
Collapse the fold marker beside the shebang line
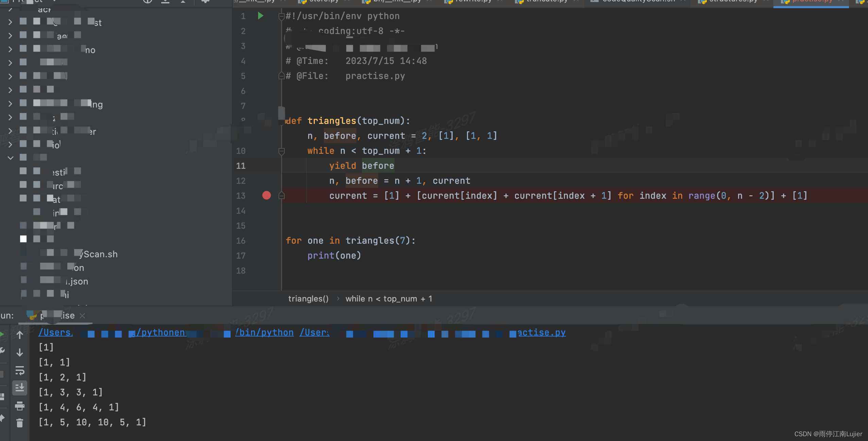coord(281,16)
